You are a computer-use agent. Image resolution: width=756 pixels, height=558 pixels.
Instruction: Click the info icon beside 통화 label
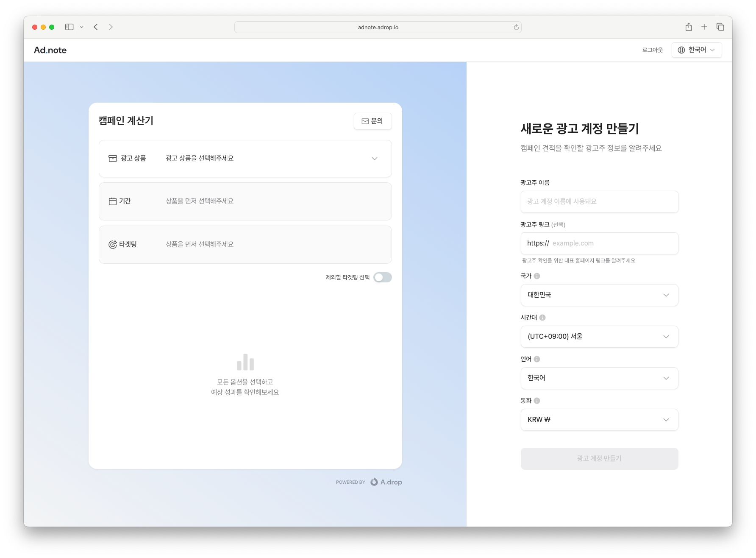click(537, 401)
